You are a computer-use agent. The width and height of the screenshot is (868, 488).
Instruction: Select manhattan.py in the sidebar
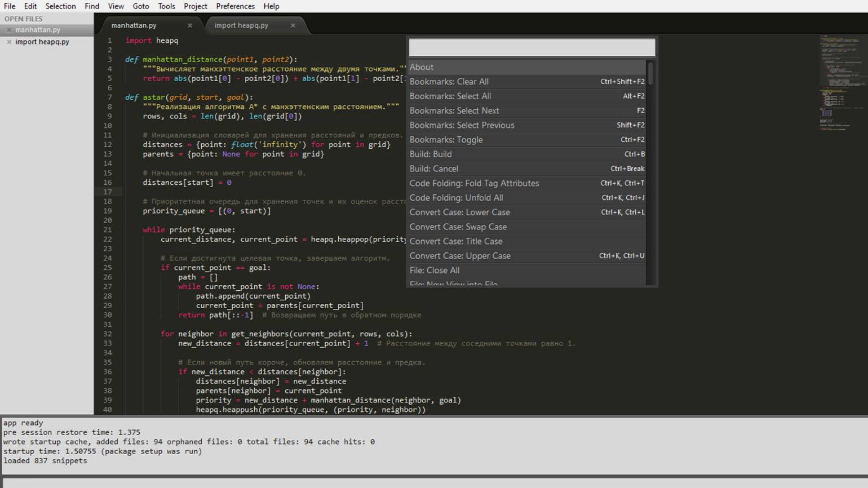[x=38, y=30]
